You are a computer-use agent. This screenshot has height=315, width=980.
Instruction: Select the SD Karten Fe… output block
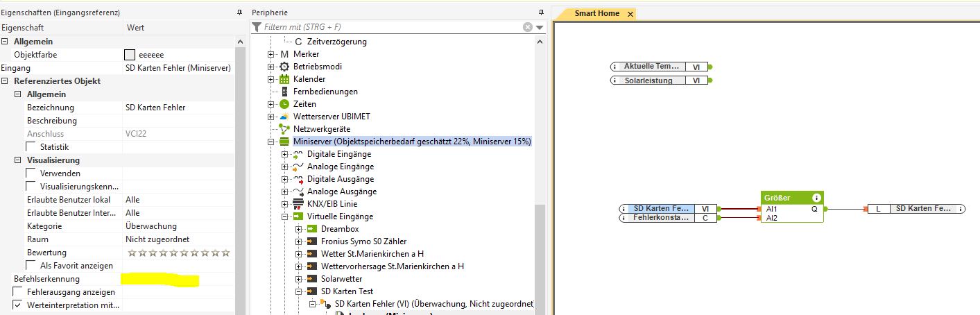(x=916, y=208)
